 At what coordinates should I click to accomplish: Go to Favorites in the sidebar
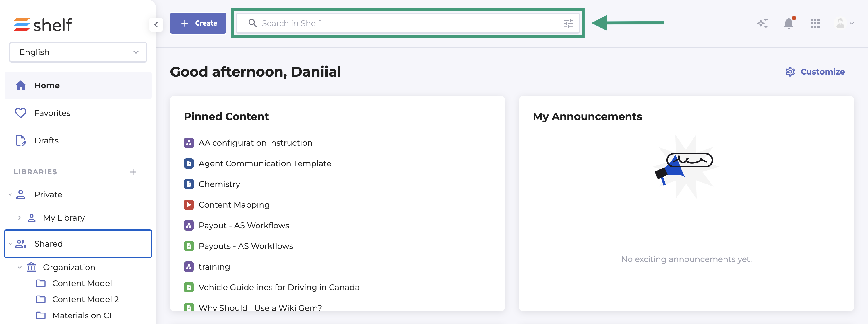tap(52, 113)
